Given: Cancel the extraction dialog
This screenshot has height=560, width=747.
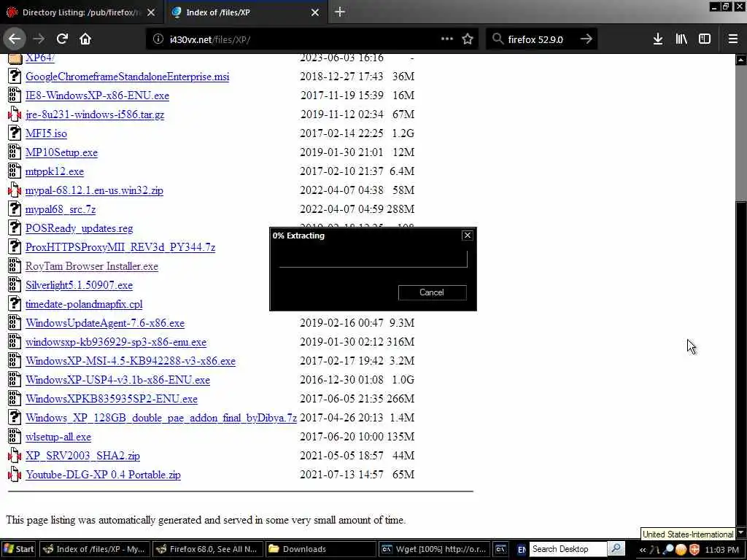Looking at the screenshot, I should click(x=432, y=292).
